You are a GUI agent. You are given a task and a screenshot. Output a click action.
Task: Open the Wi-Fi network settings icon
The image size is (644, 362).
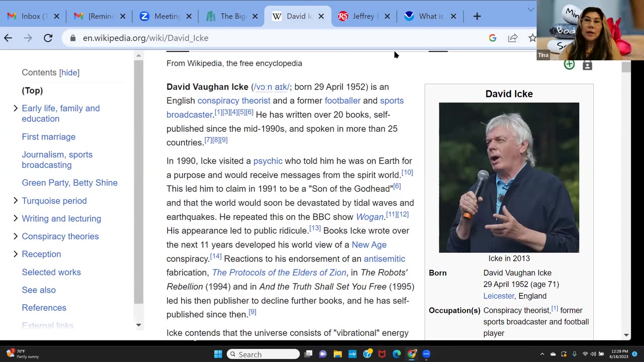[x=585, y=354]
